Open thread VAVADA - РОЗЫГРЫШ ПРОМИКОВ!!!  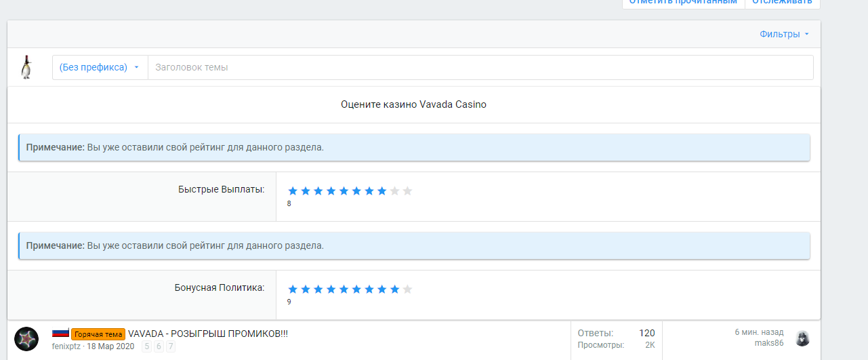[208, 334]
